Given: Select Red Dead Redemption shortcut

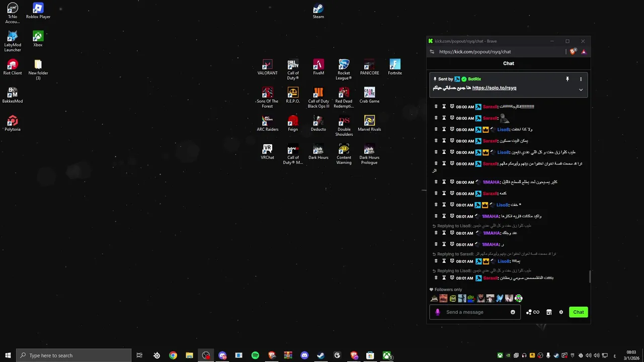Looking at the screenshot, I should point(344,98).
